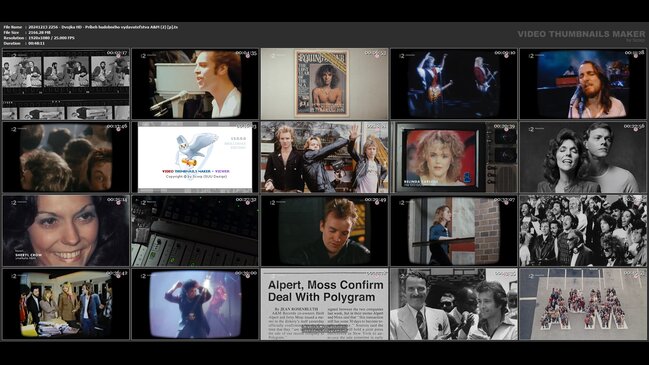
Task: Open the film contact-sheet strip thumbnail
Action: click(x=66, y=84)
